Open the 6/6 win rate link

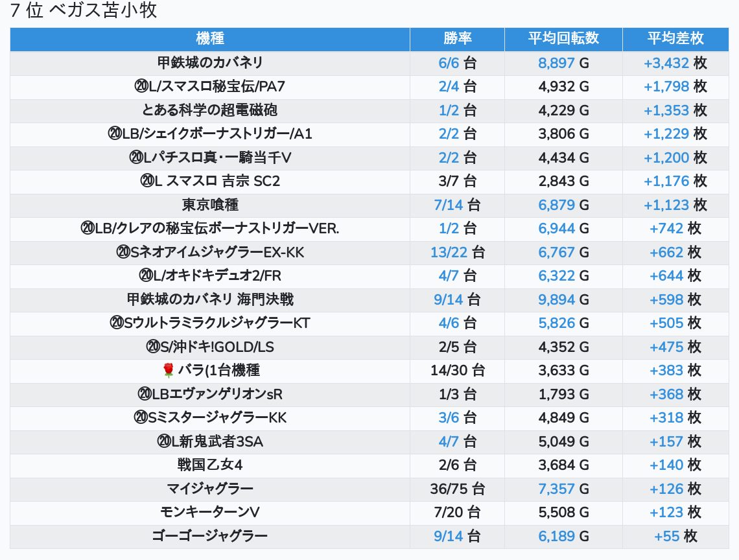[449, 63]
